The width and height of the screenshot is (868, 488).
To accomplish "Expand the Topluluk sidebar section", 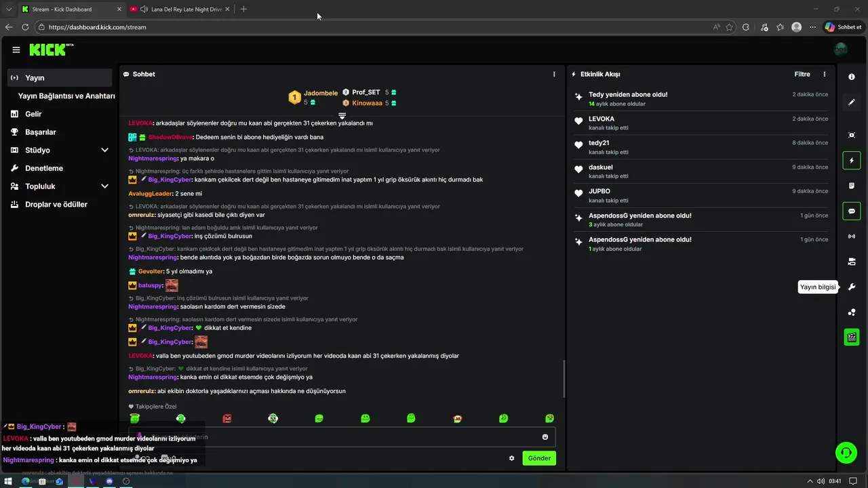I will (104, 186).
